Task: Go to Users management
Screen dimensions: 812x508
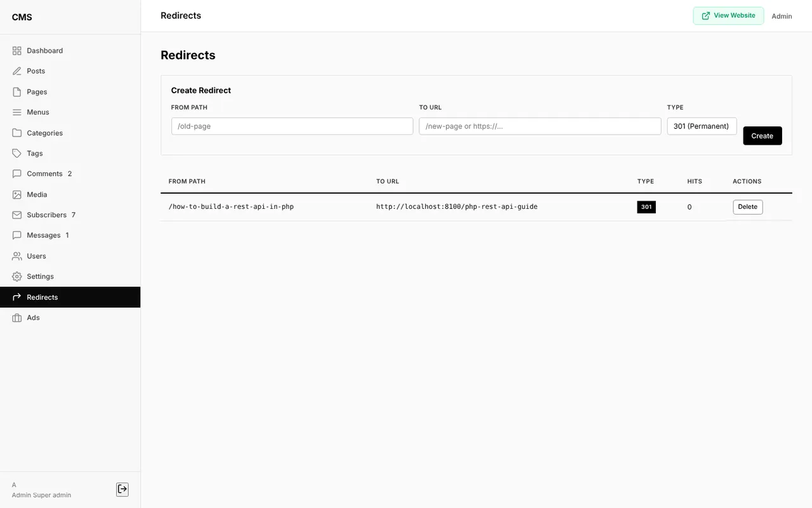Action: [70, 256]
